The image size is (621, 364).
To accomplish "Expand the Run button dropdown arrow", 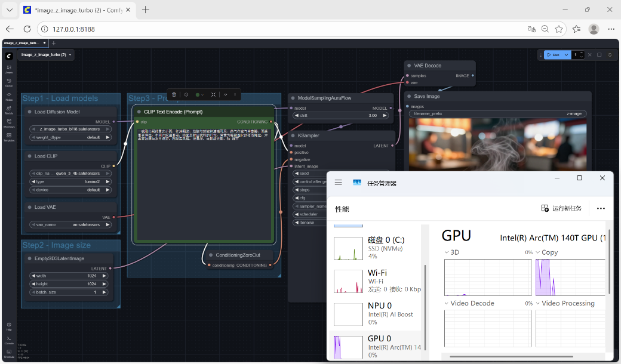I will tap(566, 55).
